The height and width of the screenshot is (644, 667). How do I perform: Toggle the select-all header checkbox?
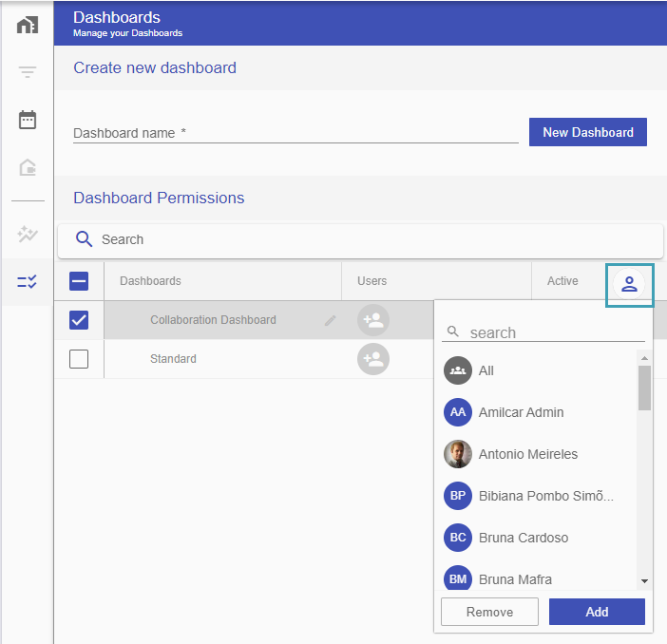click(x=79, y=281)
